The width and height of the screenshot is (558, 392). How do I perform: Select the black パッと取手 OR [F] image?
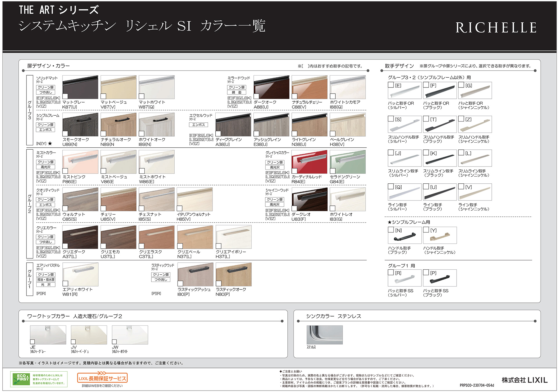point(439,91)
